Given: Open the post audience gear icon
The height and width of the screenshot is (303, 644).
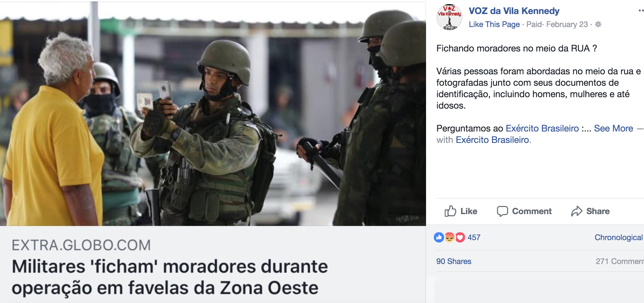Looking at the screenshot, I should click(598, 24).
